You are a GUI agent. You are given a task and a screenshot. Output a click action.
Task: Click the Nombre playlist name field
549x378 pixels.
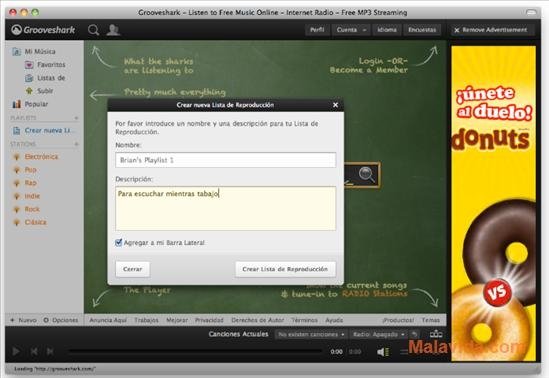(225, 160)
